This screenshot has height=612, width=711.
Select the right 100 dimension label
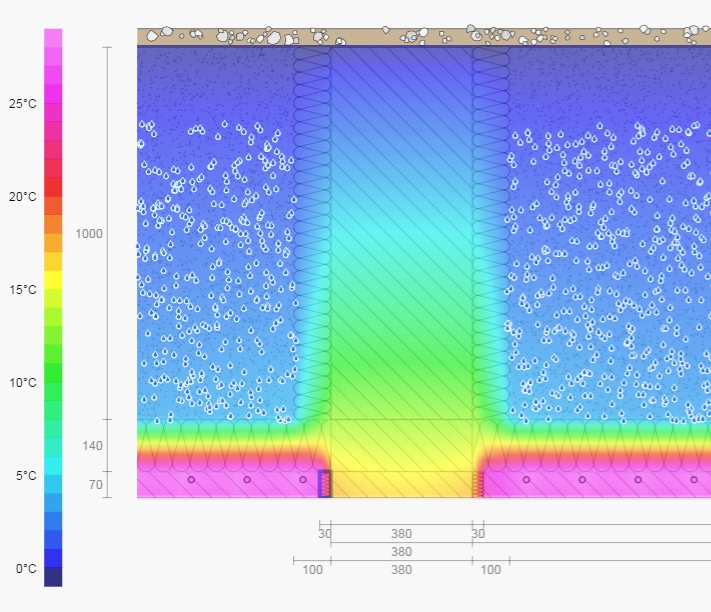(x=491, y=570)
